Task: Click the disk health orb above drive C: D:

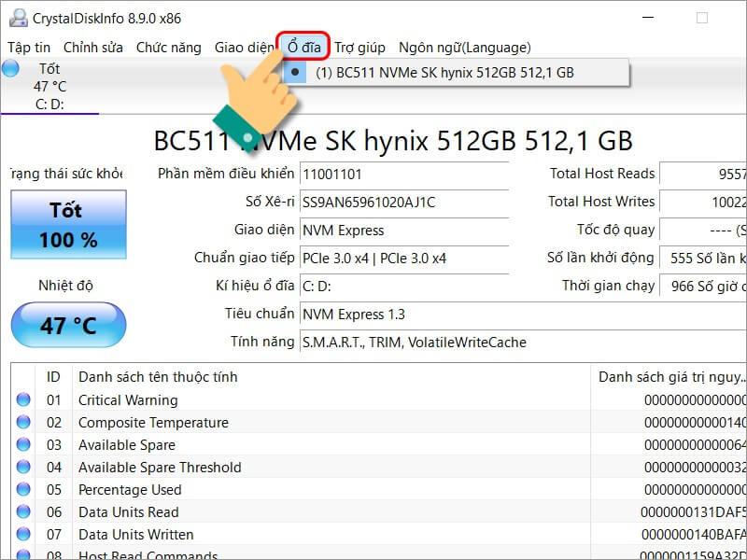Action: point(11,69)
